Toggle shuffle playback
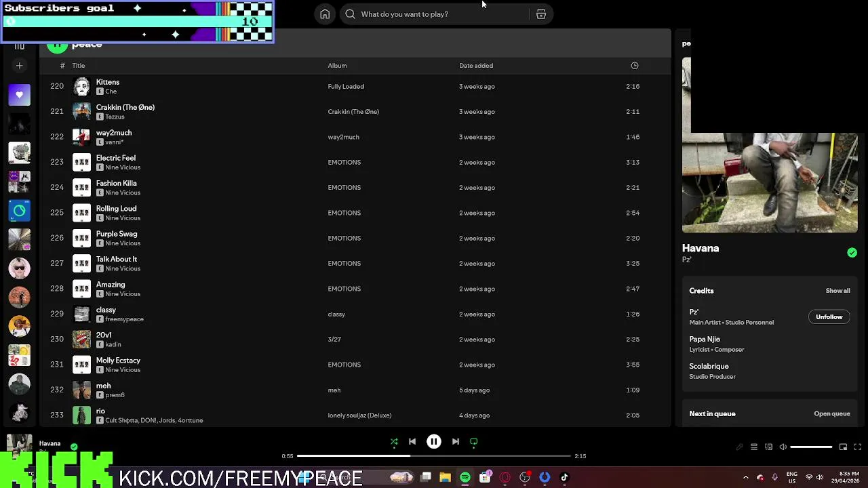This screenshot has width=868, height=488. [x=394, y=442]
